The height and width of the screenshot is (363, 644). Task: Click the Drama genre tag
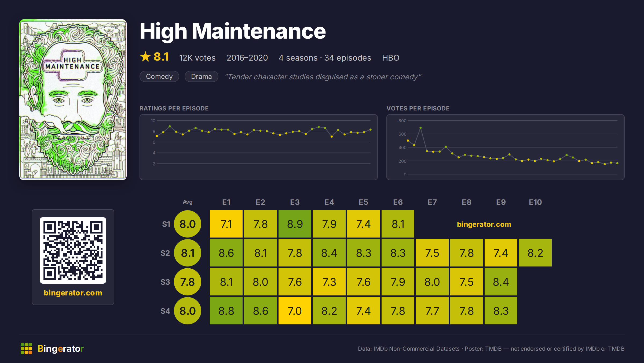[x=202, y=76]
